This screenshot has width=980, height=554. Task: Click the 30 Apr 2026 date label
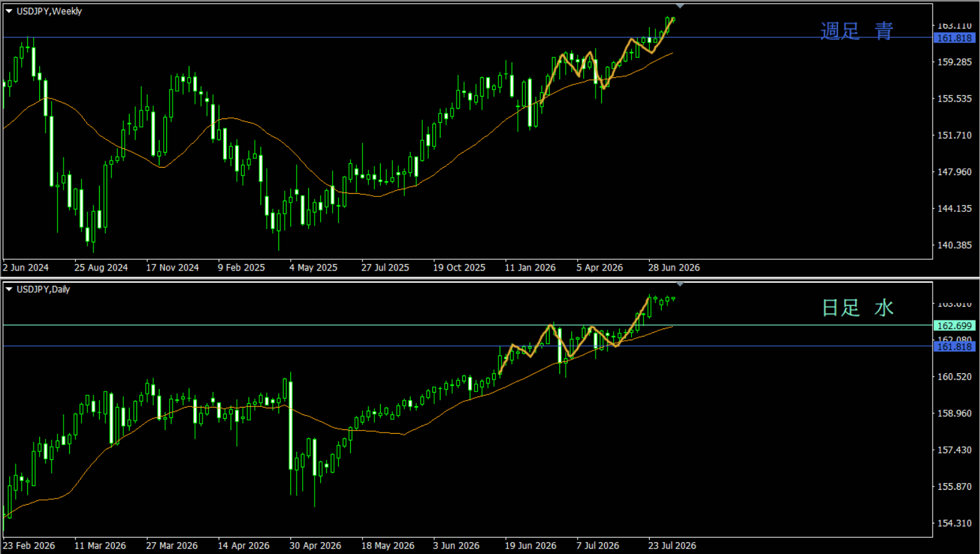click(315, 545)
